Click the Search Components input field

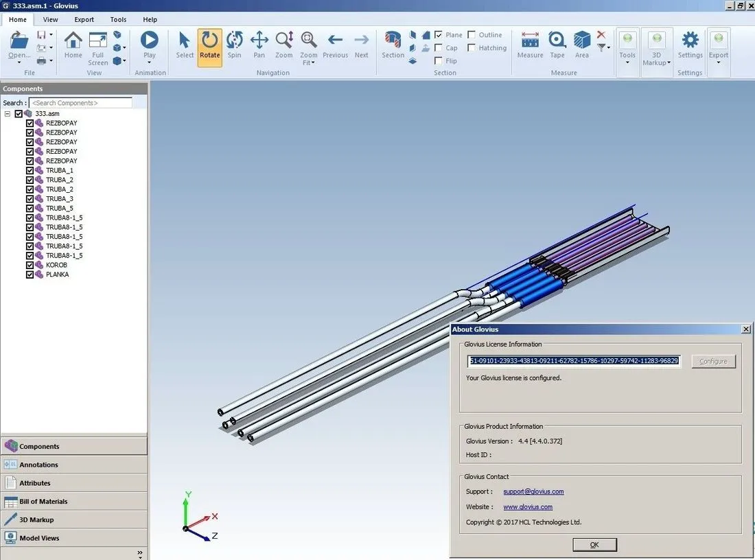pos(80,102)
